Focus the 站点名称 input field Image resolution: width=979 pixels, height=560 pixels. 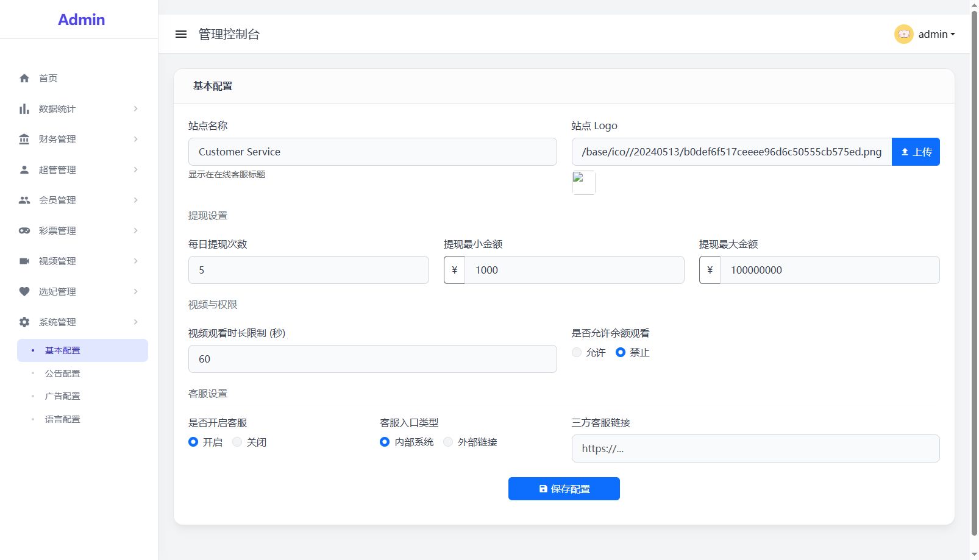coord(372,152)
